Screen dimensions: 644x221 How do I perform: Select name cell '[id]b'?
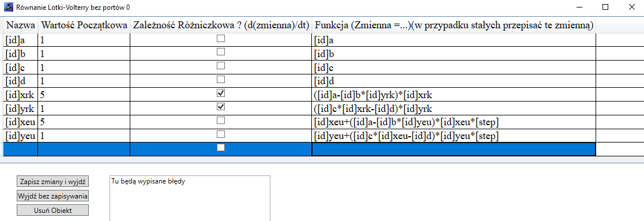point(21,54)
